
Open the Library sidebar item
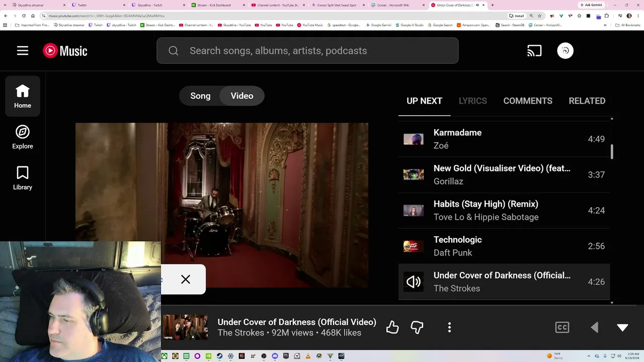[23, 178]
